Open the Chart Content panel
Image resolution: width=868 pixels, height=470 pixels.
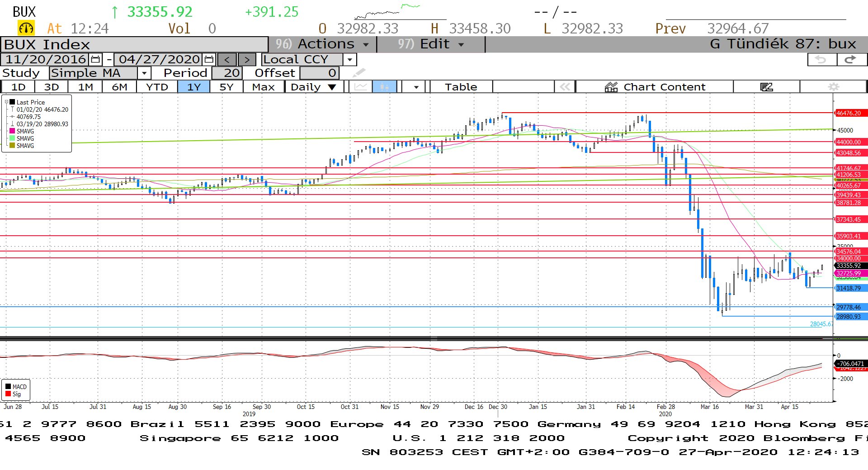[x=655, y=87]
